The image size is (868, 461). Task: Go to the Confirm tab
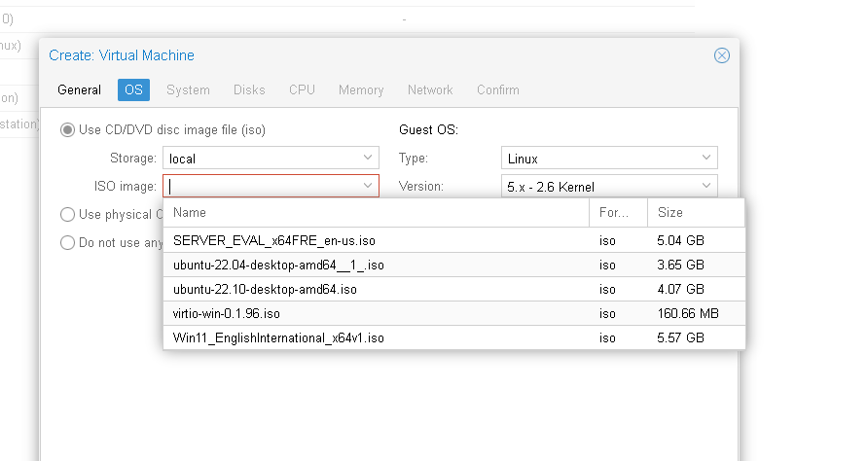pyautogui.click(x=497, y=90)
